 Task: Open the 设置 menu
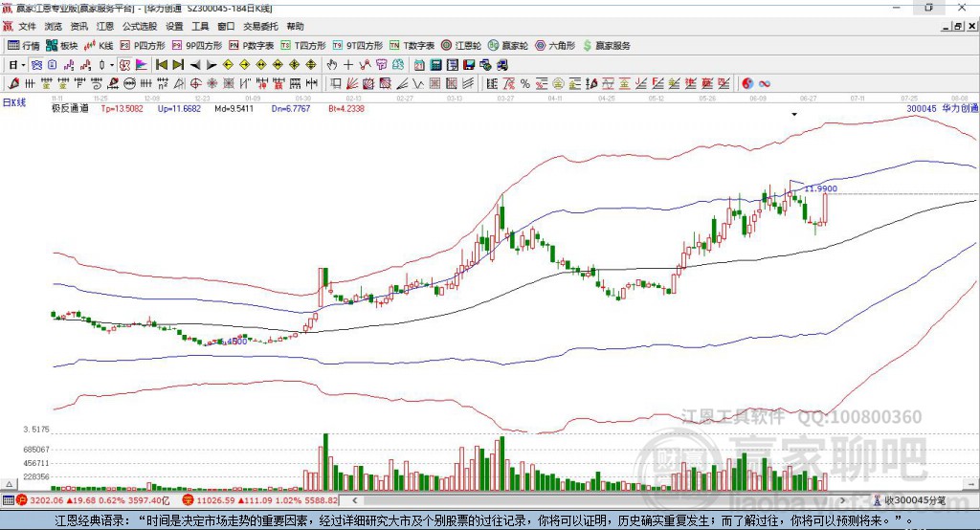point(174,26)
